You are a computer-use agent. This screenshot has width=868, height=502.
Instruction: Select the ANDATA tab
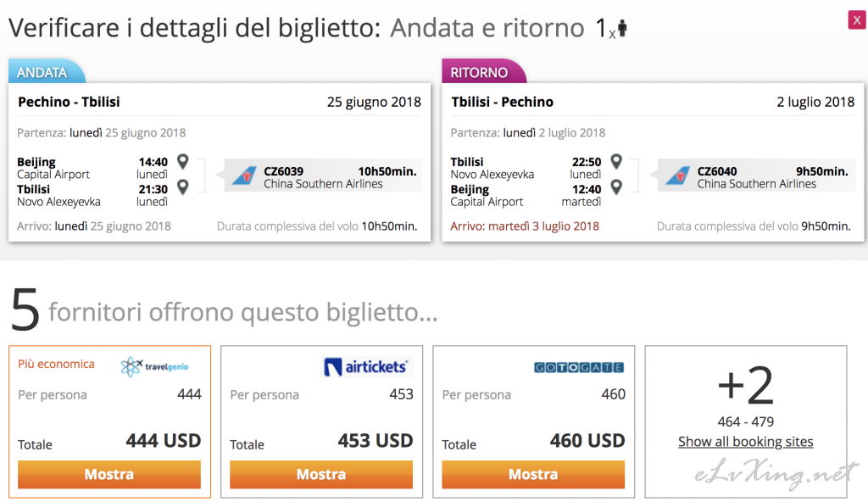(x=43, y=72)
